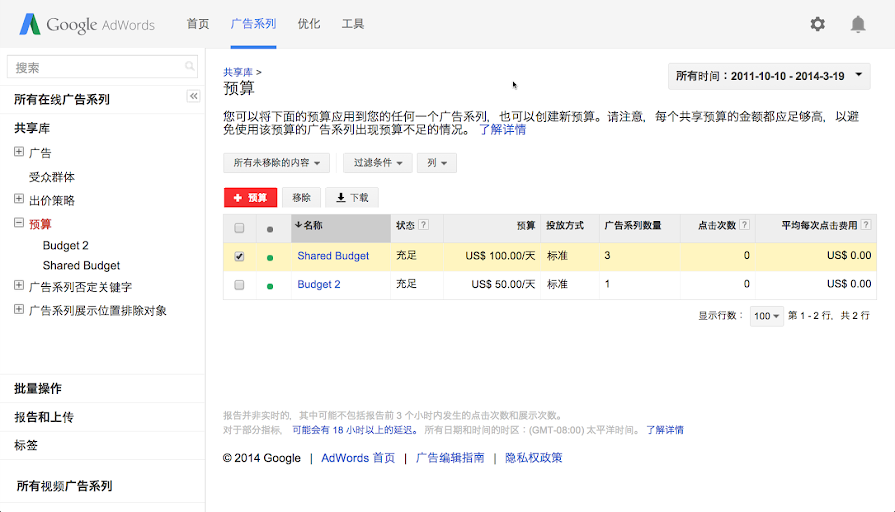Collapse the left sidebar with the chevron icon
895x512 pixels.
(194, 96)
